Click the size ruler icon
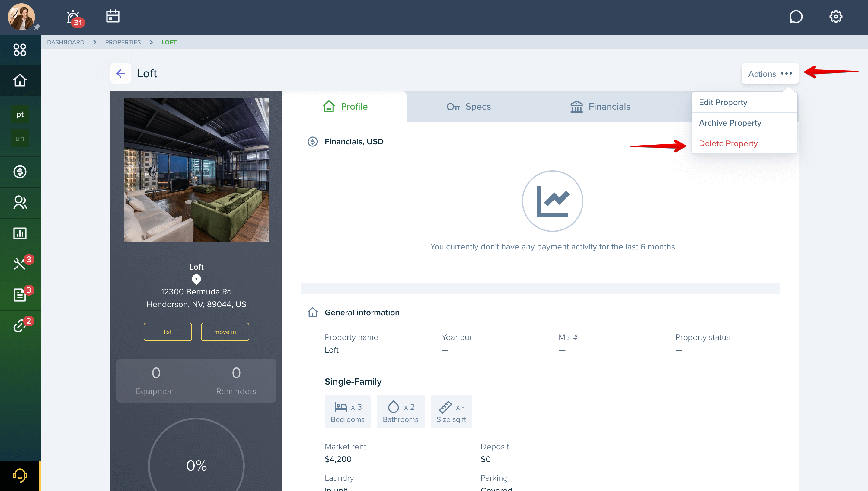Viewport: 868px width, 491px height. coord(445,407)
